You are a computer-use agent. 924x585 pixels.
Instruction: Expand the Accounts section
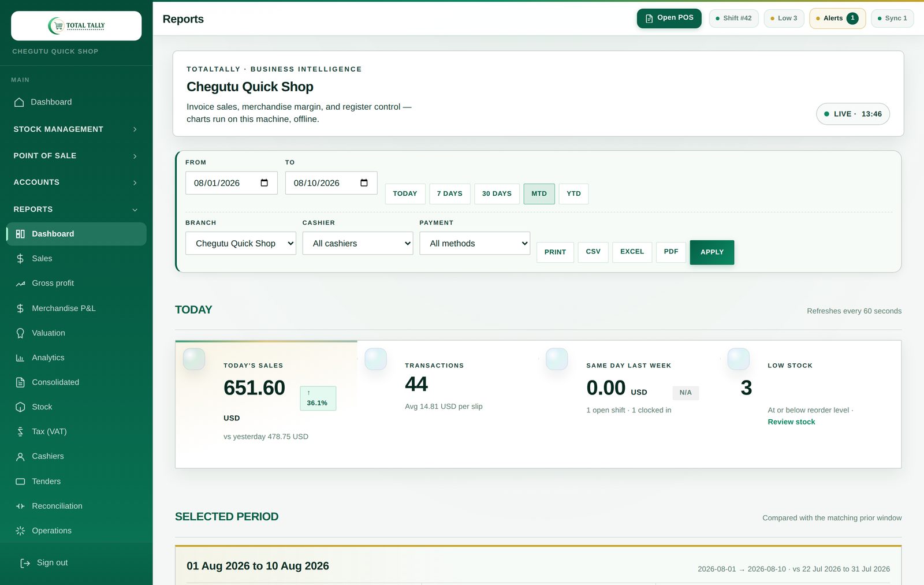76,182
